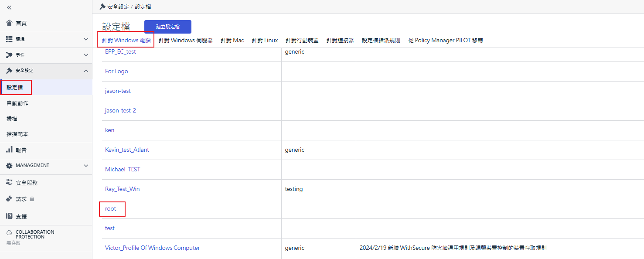Viewport: 644px width, 259px height.
Task: Switch to 從 Policy Manager PILOT 移轉 tab
Action: click(x=446, y=40)
